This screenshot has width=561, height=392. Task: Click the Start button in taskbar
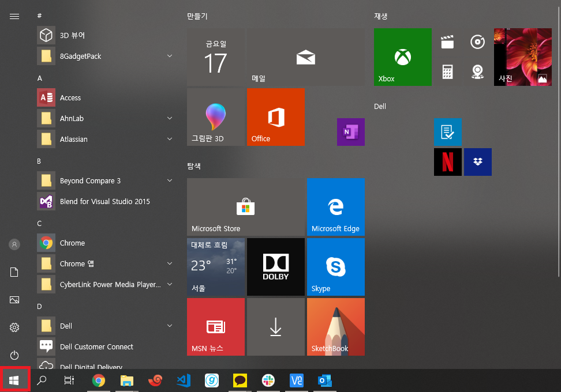pos(14,380)
